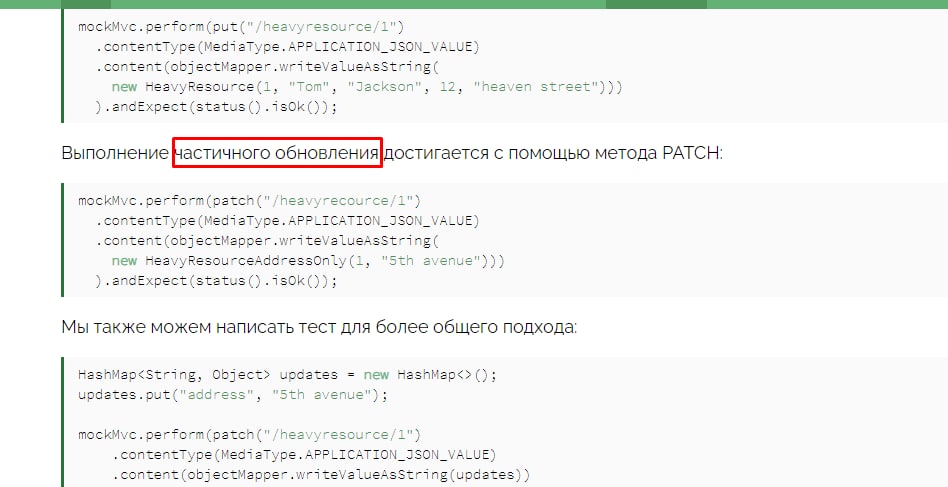Click the line mockMvc.perform(put("/heavyresource/1")
Image resolution: width=948 pixels, height=487 pixels.
241,27
